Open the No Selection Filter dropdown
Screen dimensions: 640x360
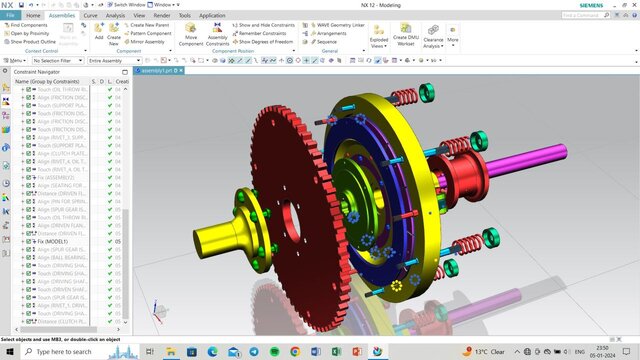[58, 60]
